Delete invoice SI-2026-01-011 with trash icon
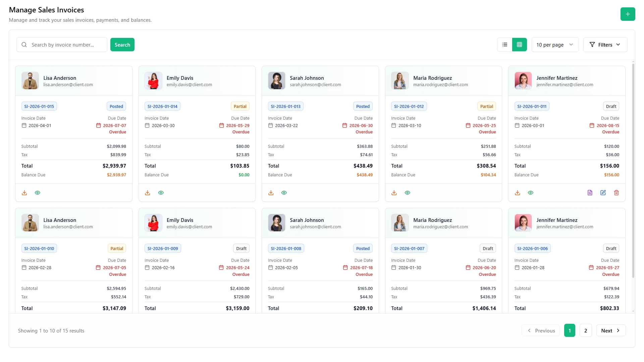Image resolution: width=644 pixels, height=362 pixels. coord(616,193)
